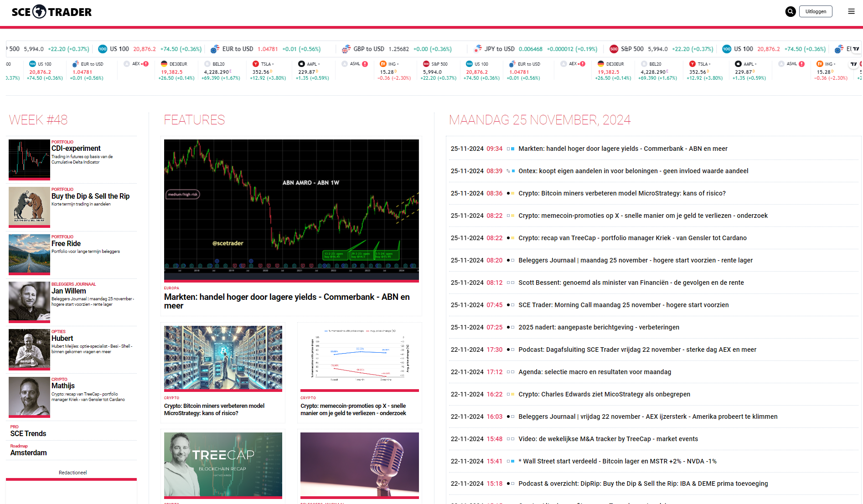The image size is (863, 504).
Task: Click Jan Willem's portrait photo
Action: (29, 302)
